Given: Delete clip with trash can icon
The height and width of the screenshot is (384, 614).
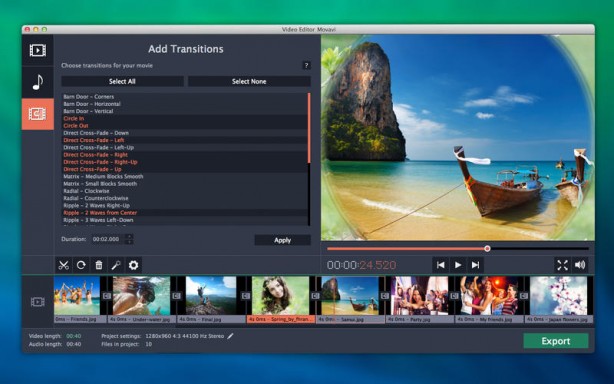Looking at the screenshot, I should (99, 265).
